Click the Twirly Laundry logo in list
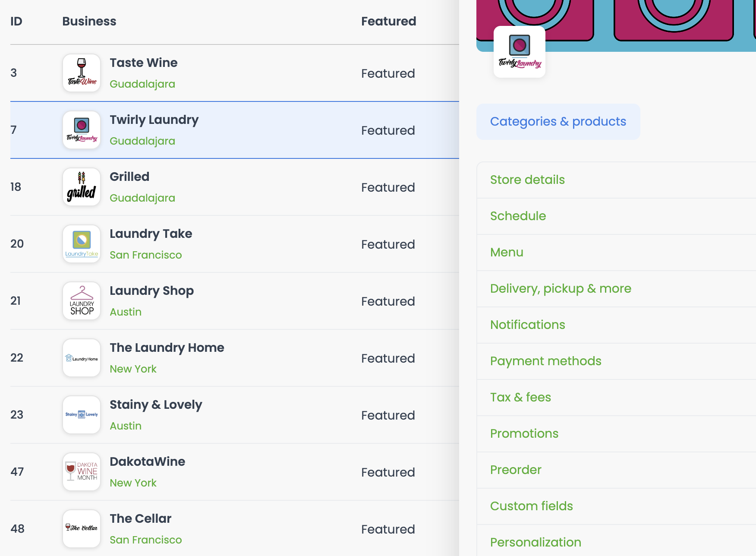The height and width of the screenshot is (556, 756). (82, 130)
